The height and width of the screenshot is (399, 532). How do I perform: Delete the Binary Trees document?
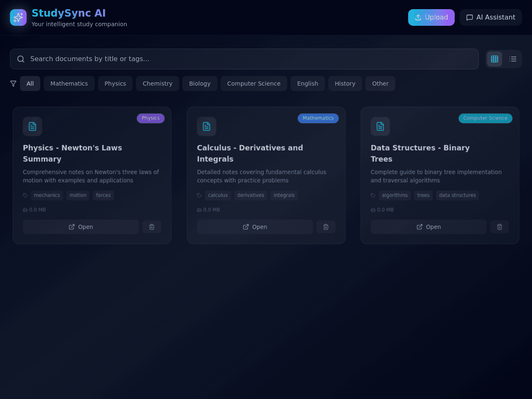point(500,227)
